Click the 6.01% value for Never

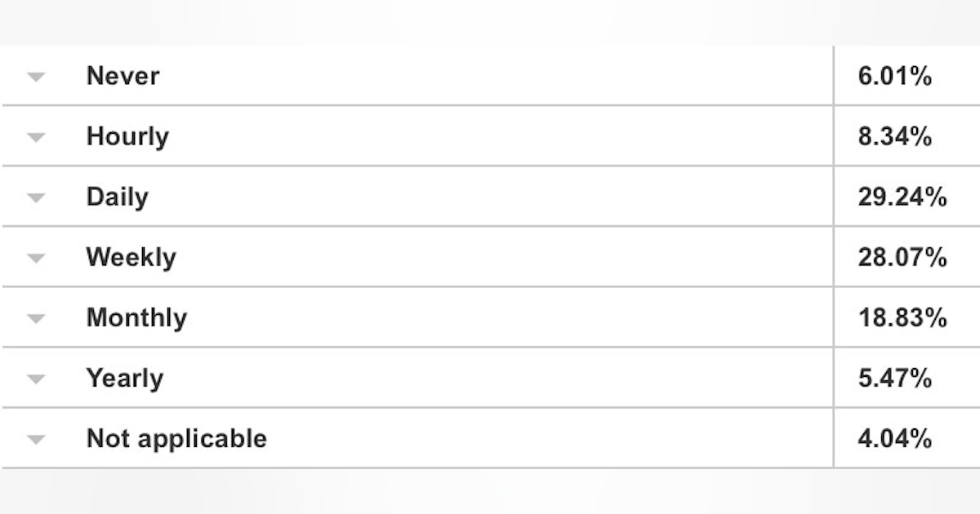pyautogui.click(x=895, y=77)
